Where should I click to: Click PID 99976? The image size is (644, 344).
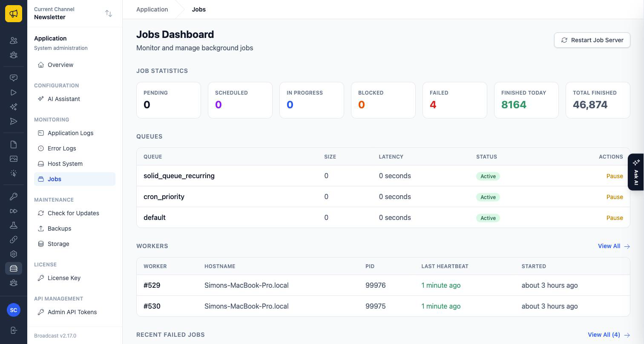pos(376,285)
